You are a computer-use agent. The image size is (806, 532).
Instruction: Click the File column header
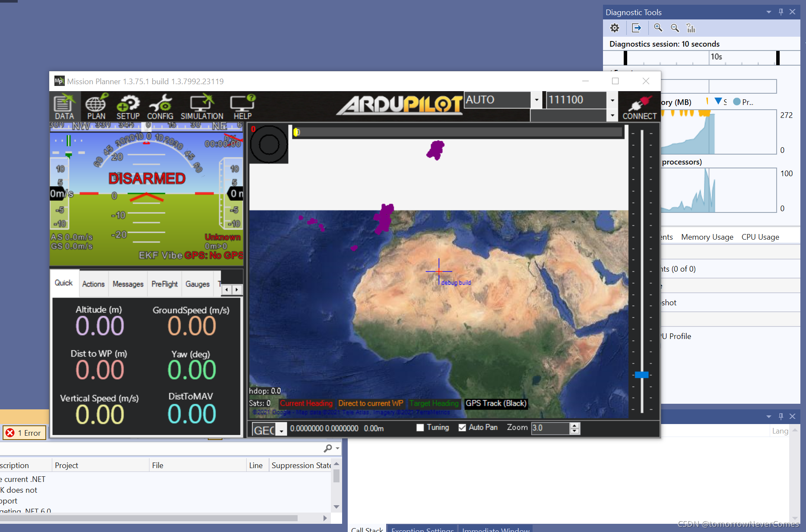point(198,465)
